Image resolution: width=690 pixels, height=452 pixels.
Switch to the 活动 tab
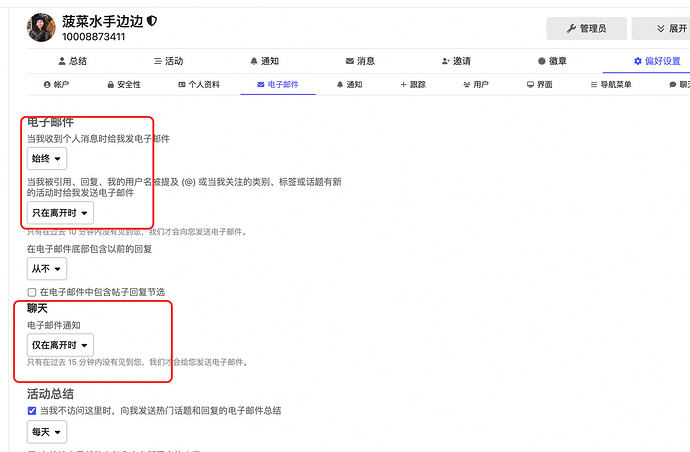168,61
